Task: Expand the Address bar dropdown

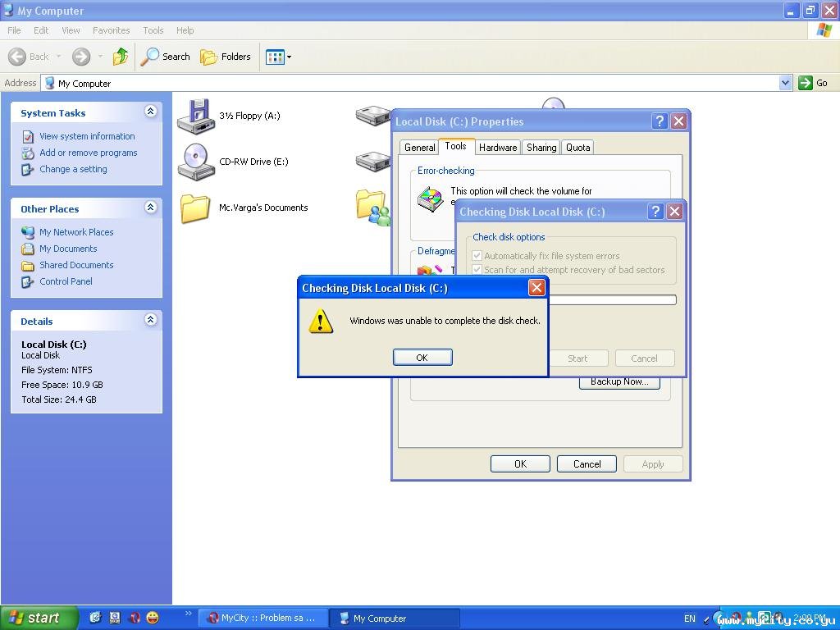Action: (x=785, y=83)
